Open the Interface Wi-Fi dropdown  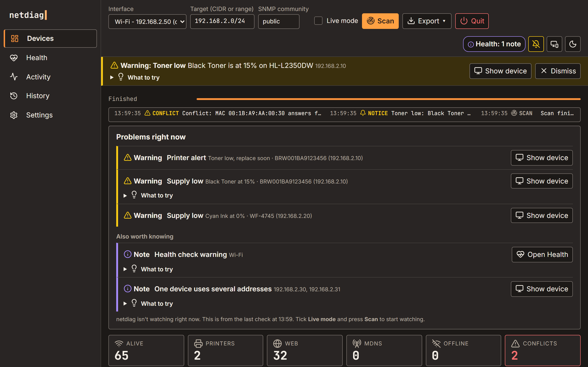click(147, 22)
